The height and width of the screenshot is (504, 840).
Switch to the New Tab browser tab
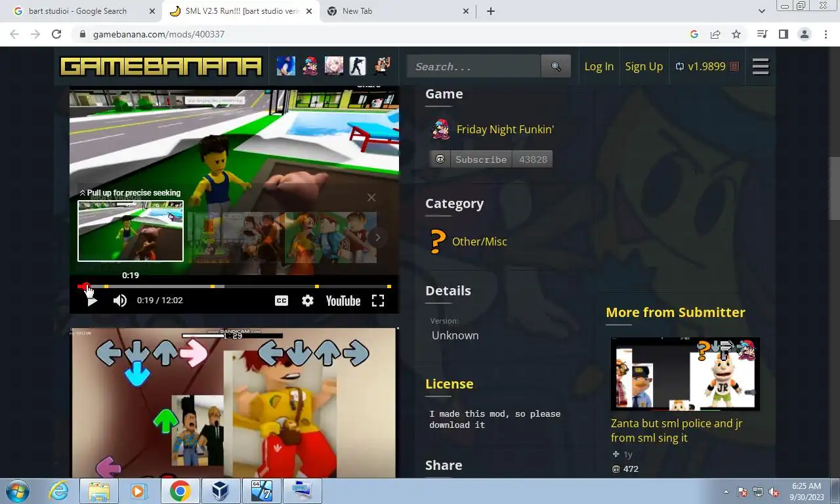pyautogui.click(x=357, y=11)
